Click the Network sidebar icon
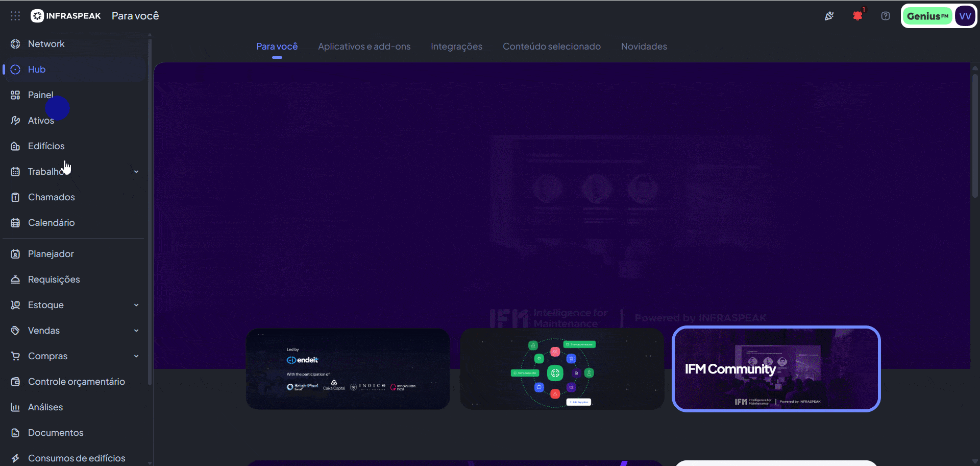 point(15,44)
